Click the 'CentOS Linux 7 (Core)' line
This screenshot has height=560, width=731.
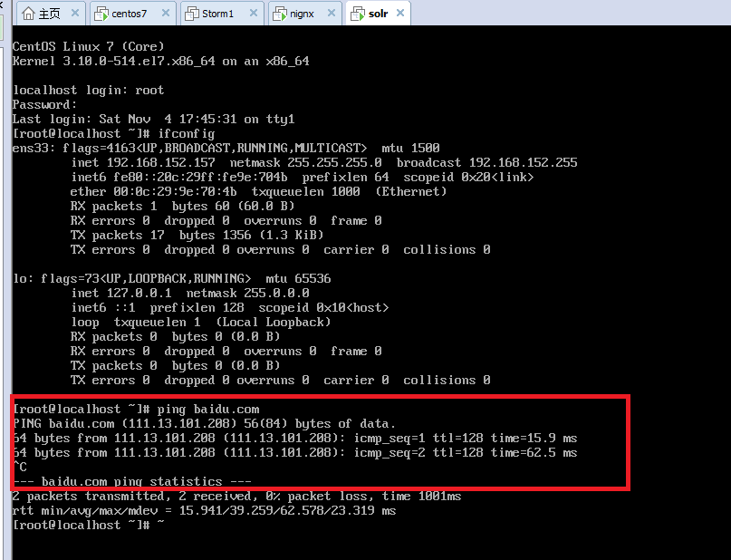pos(89,46)
